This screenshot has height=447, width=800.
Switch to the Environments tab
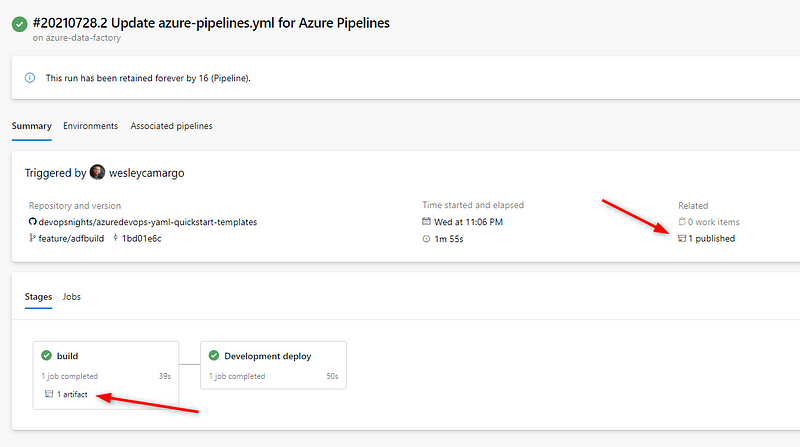[90, 126]
